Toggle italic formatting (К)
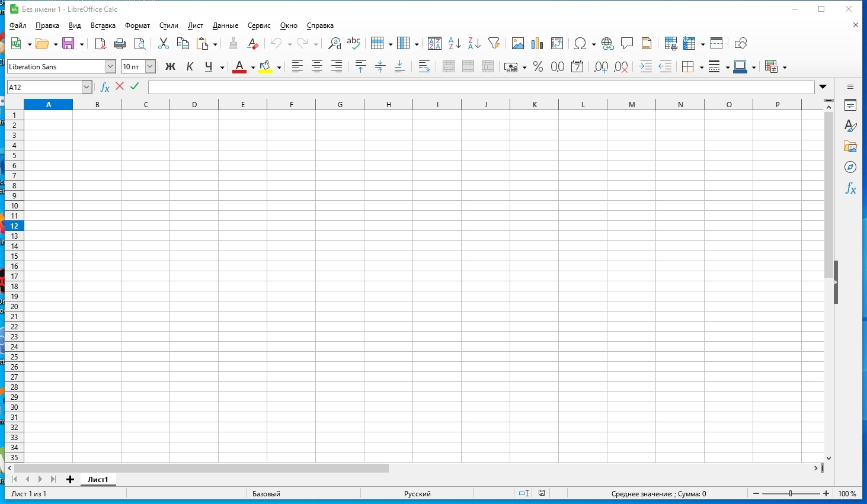 tap(190, 67)
